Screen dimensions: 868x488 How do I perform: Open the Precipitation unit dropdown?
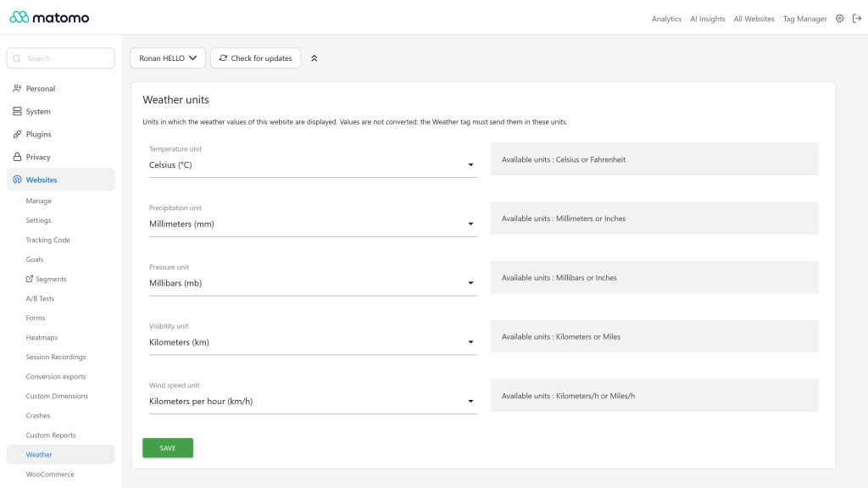(313, 224)
